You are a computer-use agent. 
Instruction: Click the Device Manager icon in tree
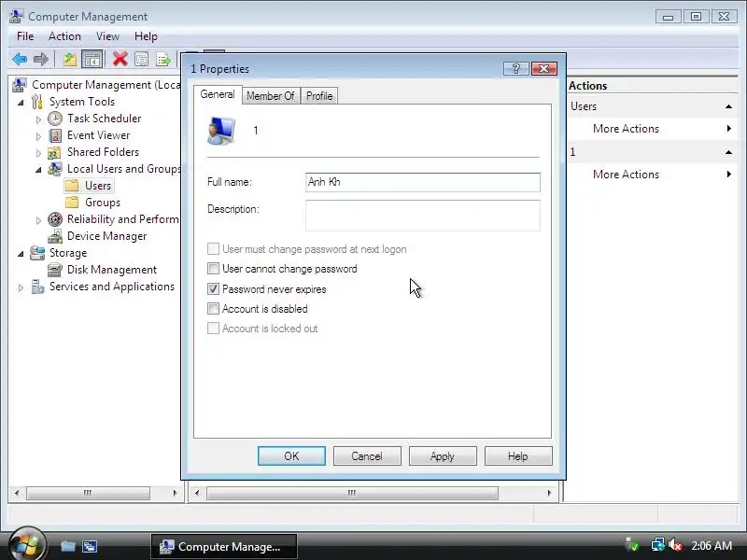click(x=55, y=236)
